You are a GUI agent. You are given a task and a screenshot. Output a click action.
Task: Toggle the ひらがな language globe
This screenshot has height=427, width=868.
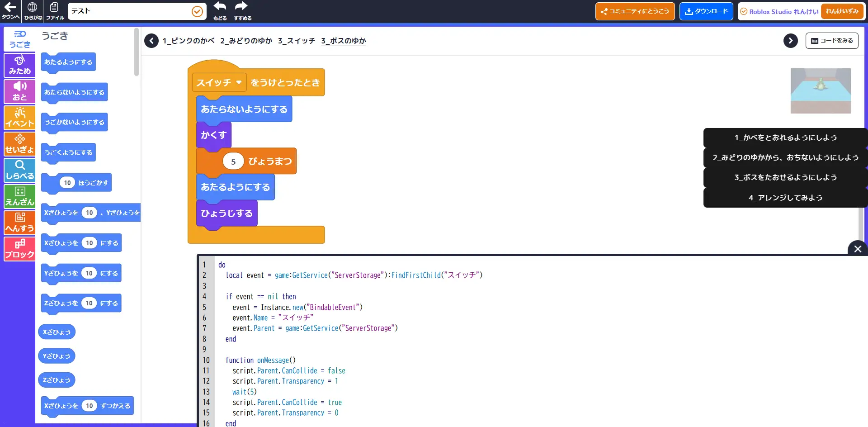(x=33, y=11)
